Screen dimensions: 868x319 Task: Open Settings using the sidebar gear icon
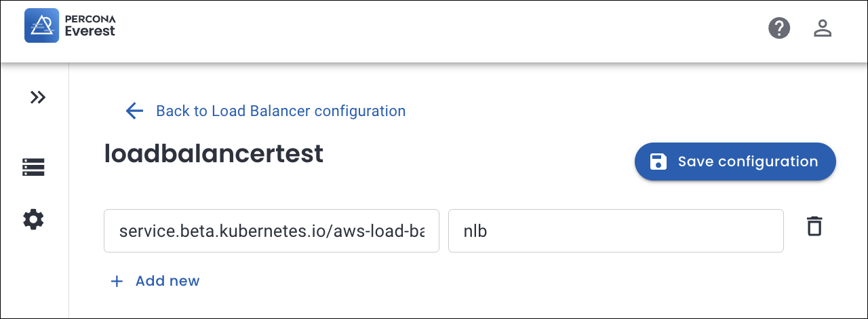[33, 219]
